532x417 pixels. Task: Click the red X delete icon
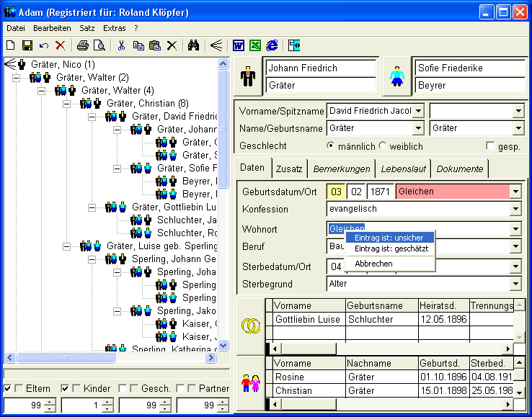pyautogui.click(x=60, y=45)
